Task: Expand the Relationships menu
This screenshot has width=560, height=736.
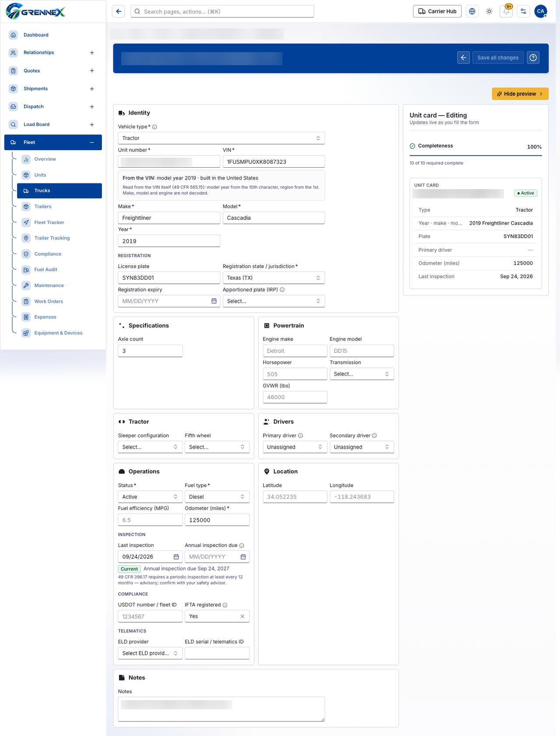Action: [x=92, y=53]
